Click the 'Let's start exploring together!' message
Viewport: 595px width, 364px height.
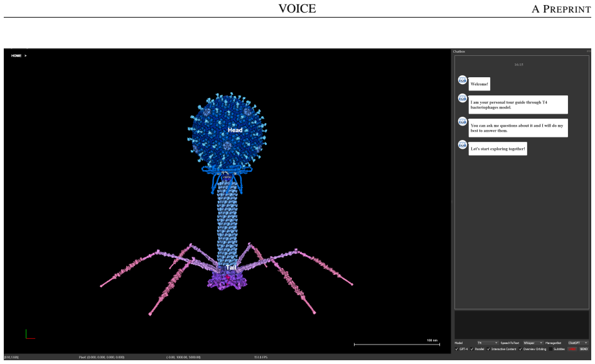point(498,149)
